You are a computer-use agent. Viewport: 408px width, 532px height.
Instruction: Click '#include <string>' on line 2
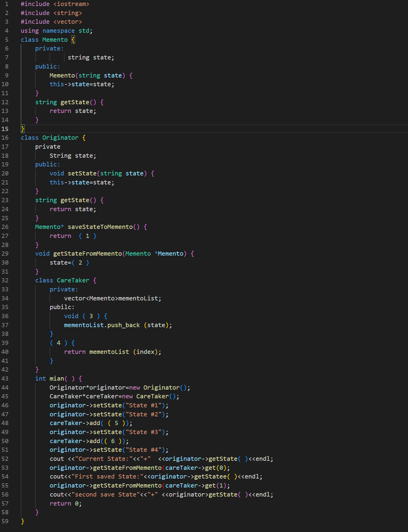click(x=51, y=13)
